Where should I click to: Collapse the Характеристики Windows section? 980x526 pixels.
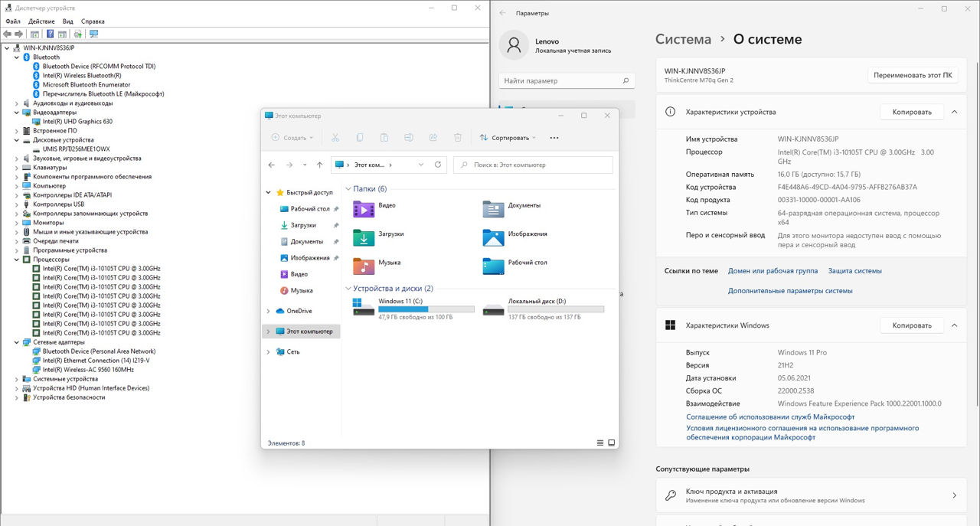954,325
